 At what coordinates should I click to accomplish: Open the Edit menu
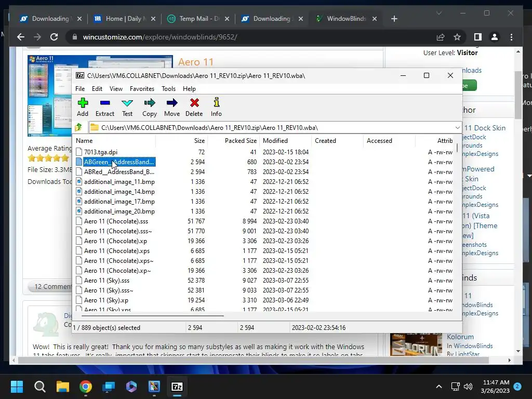tap(97, 88)
